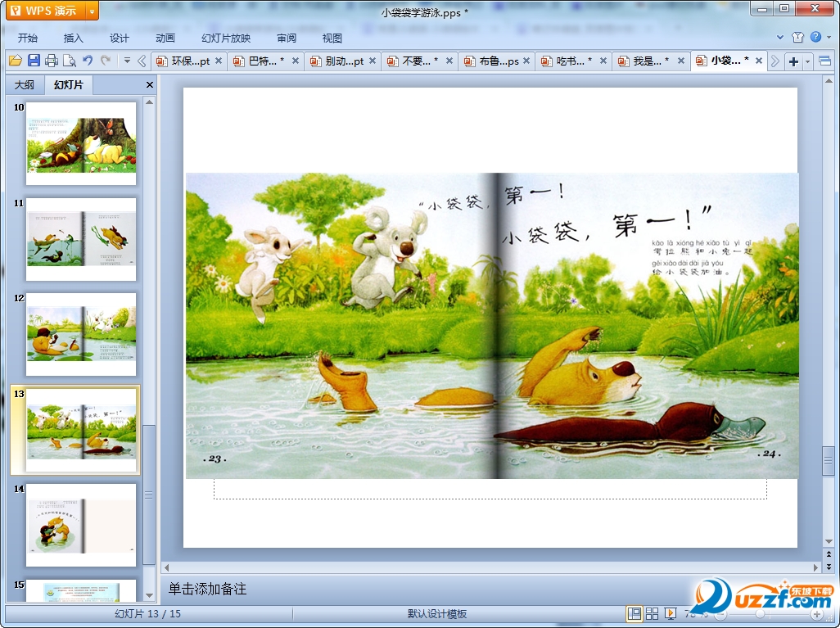The width and height of the screenshot is (840, 628).
Task: Switch to the 幻灯片 pane tab
Action: pyautogui.click(x=68, y=84)
